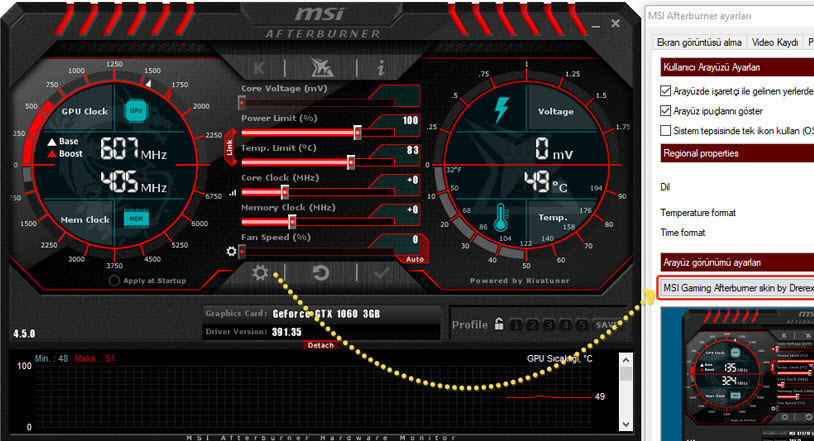The height and width of the screenshot is (441, 814).
Task: Open the Kombustor K icon
Action: 260,68
